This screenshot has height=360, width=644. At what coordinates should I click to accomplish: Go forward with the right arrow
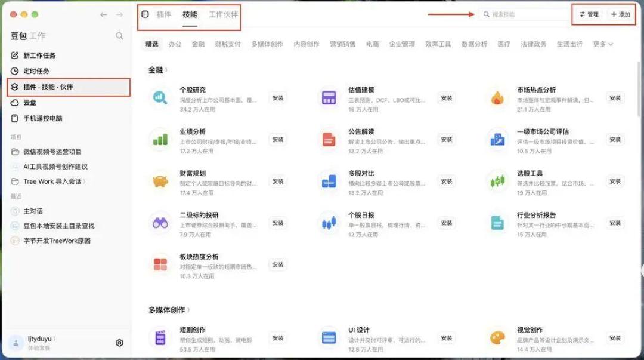pyautogui.click(x=119, y=14)
